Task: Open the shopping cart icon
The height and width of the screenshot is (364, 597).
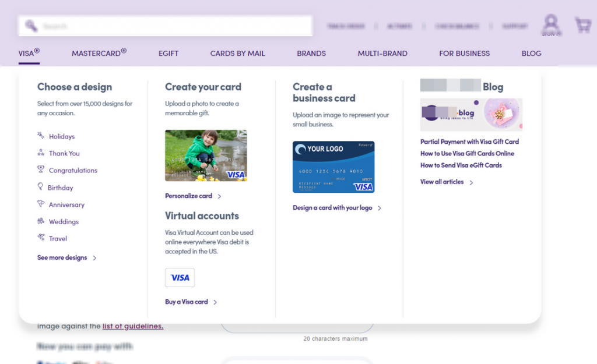Action: [x=583, y=25]
